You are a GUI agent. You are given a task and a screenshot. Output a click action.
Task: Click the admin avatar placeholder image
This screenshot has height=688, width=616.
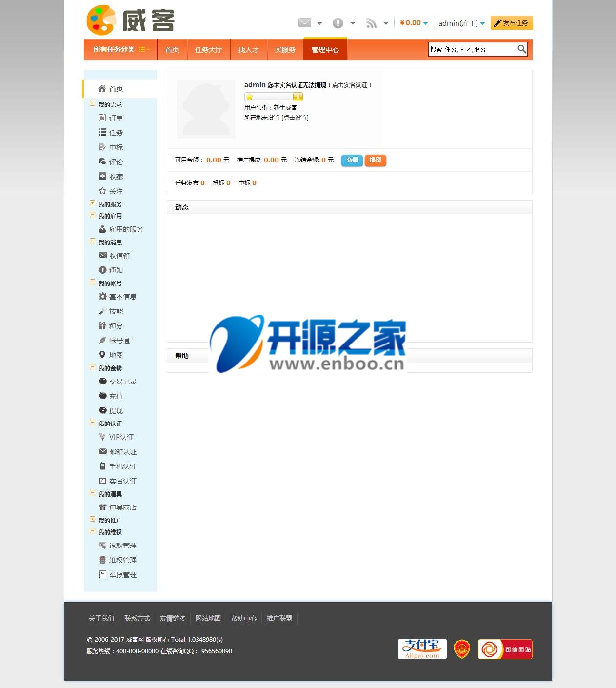(206, 109)
